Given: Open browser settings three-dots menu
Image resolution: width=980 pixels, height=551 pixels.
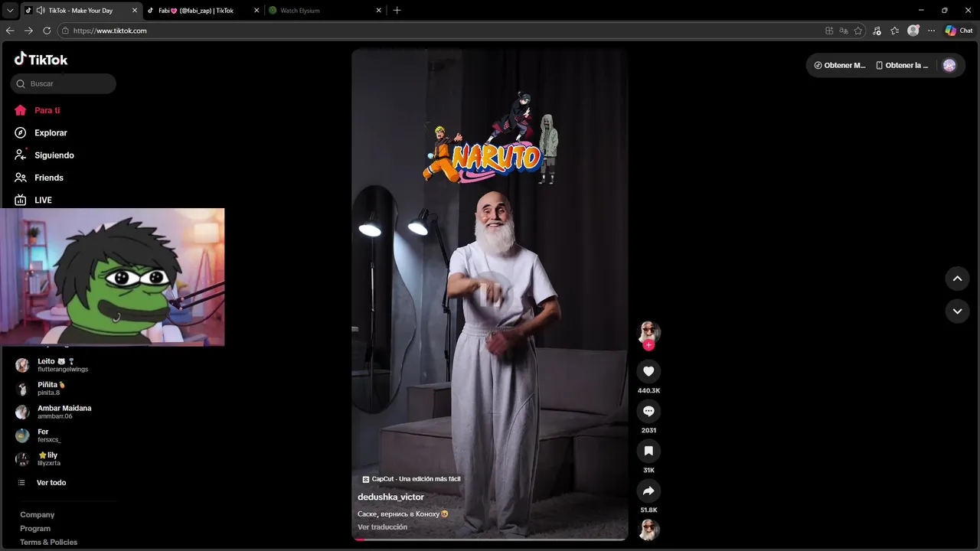Looking at the screenshot, I should coord(932,31).
